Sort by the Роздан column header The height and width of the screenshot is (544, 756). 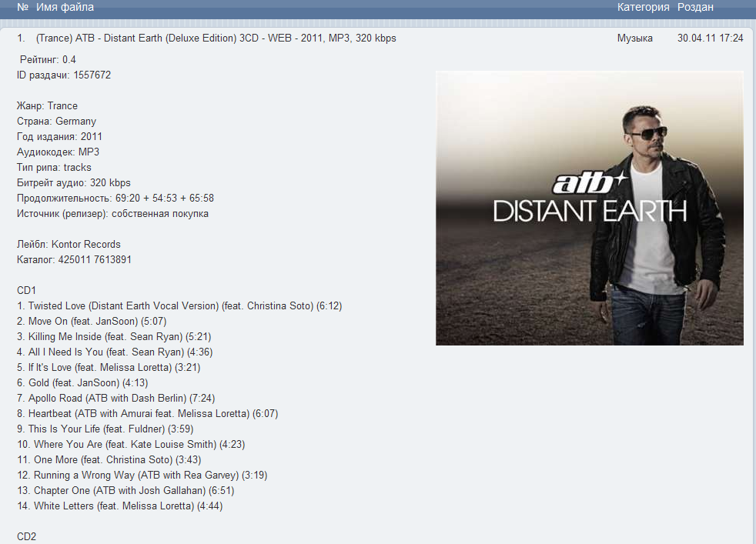pyautogui.click(x=695, y=7)
